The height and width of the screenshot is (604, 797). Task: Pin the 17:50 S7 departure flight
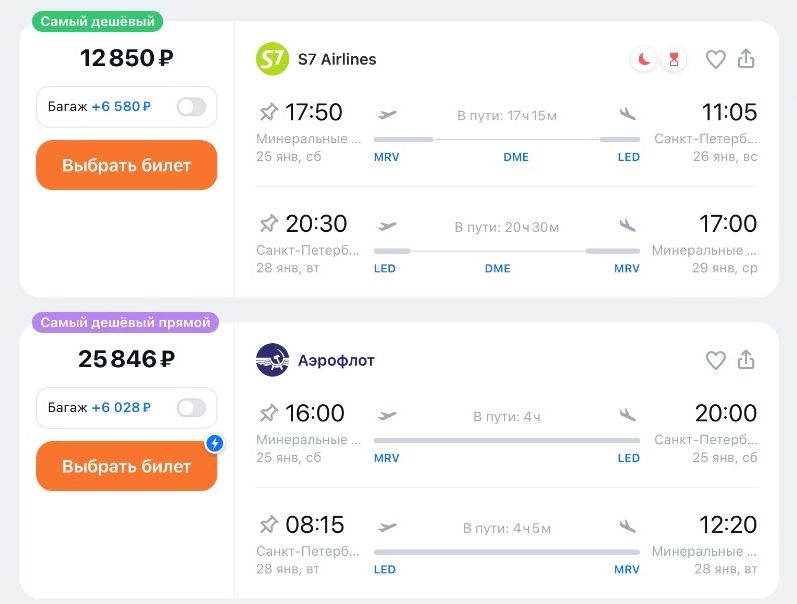268,112
